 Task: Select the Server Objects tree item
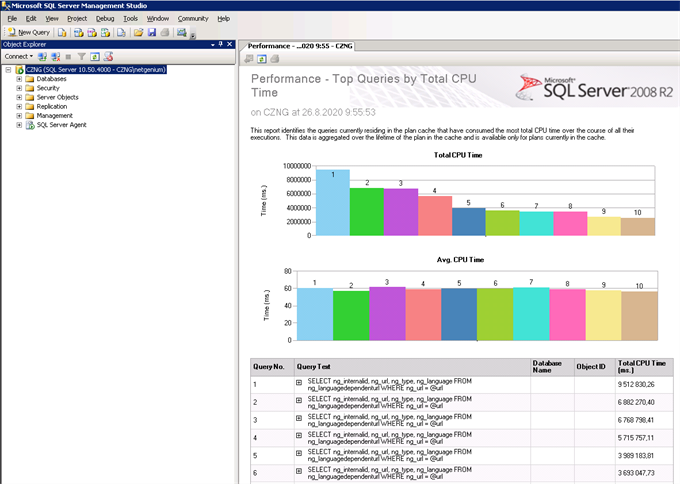57,97
